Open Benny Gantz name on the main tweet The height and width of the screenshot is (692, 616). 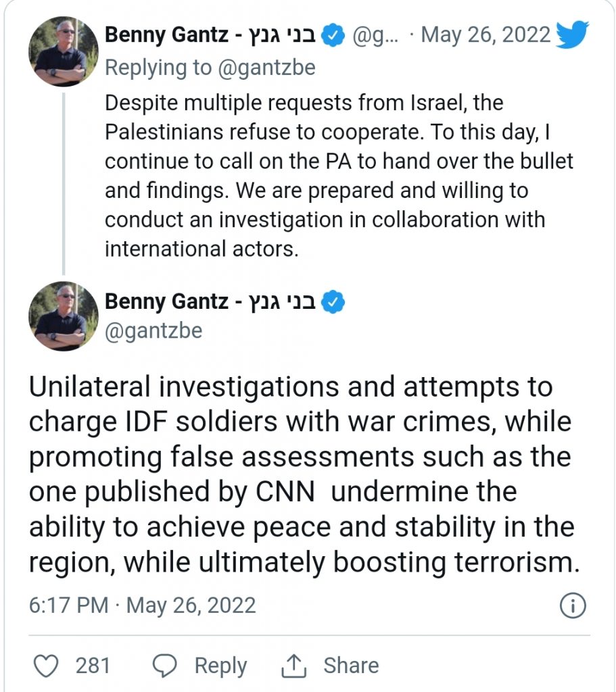point(212,301)
